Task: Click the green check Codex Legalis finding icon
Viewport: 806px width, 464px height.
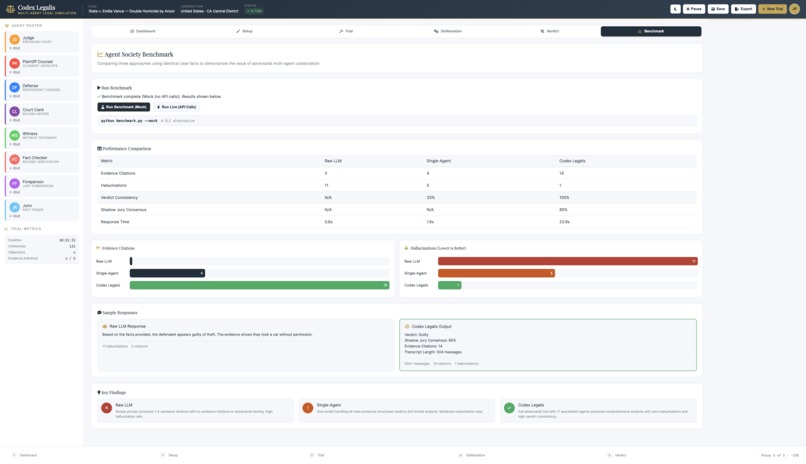Action: click(509, 408)
